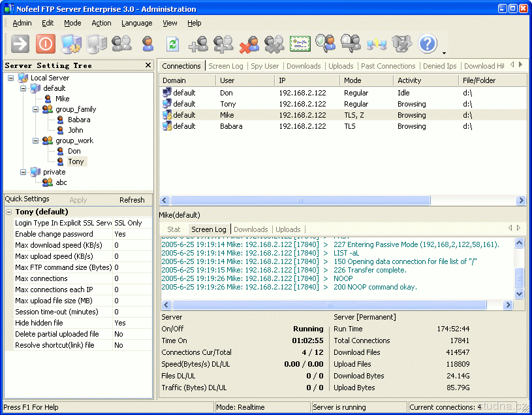The image size is (532, 415).
Task: Open the certificate icon in the toolbar
Action: [x=300, y=44]
